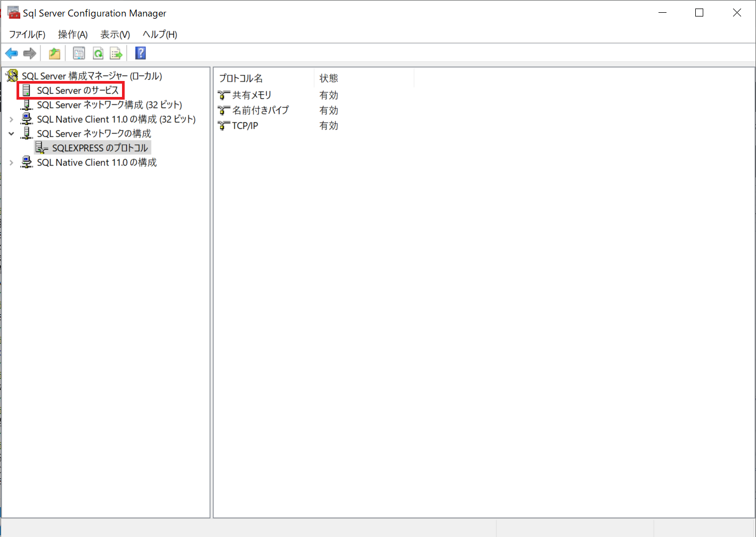Open the Help question mark icon
This screenshot has height=537, width=756.
tap(141, 53)
